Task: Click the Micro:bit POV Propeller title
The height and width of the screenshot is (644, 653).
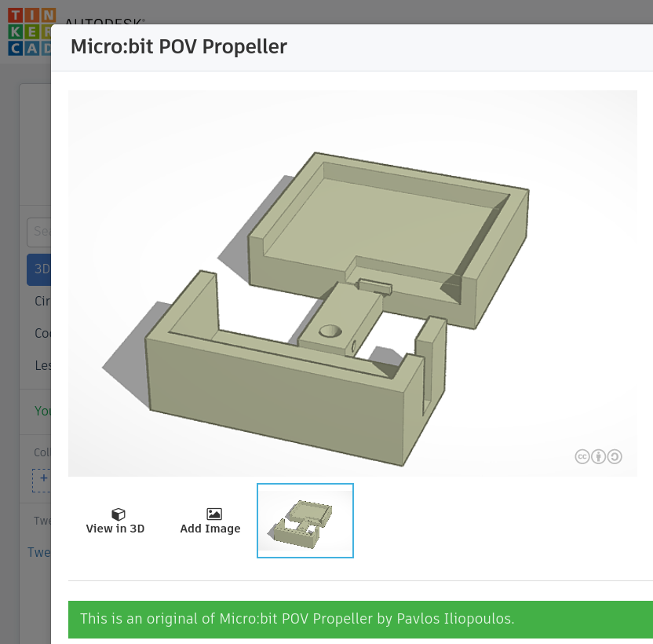Action: pyautogui.click(x=179, y=46)
